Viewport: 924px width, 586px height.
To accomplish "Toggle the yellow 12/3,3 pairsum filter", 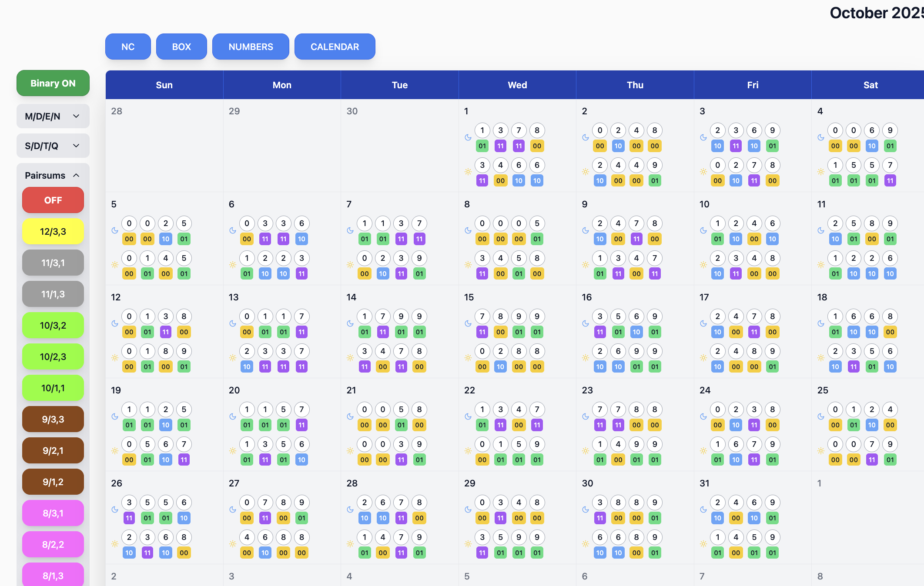I will coord(53,231).
